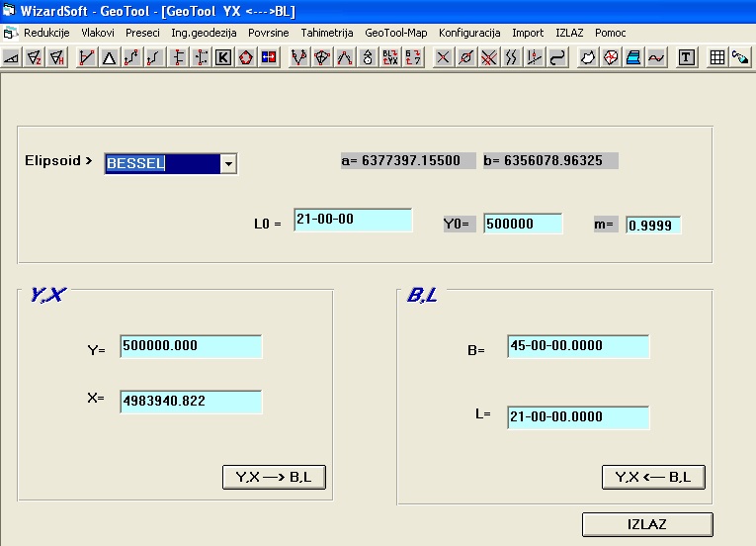
Task: Open the Konfiguracija menu
Action: [x=469, y=33]
